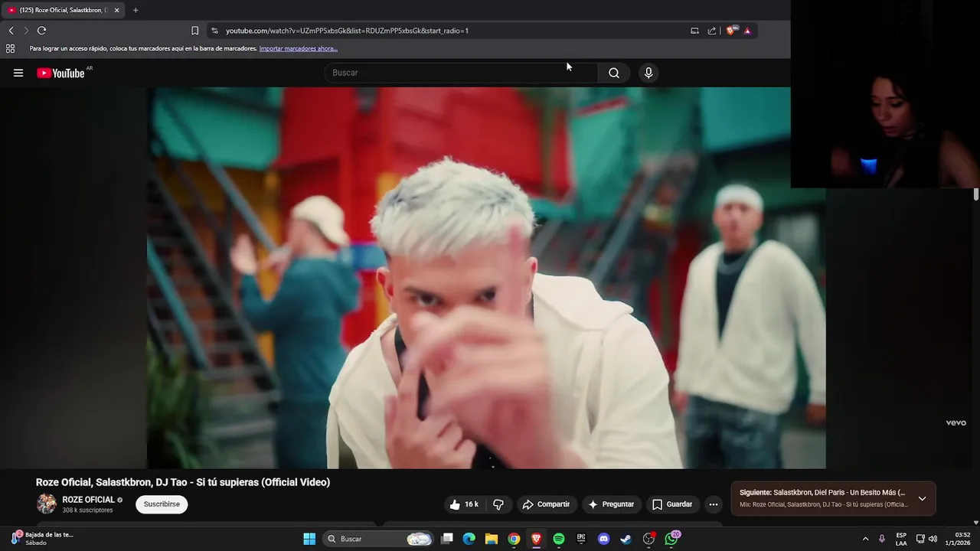Image resolution: width=980 pixels, height=551 pixels.
Task: Open Brave Shields lion icon
Action: tap(731, 31)
